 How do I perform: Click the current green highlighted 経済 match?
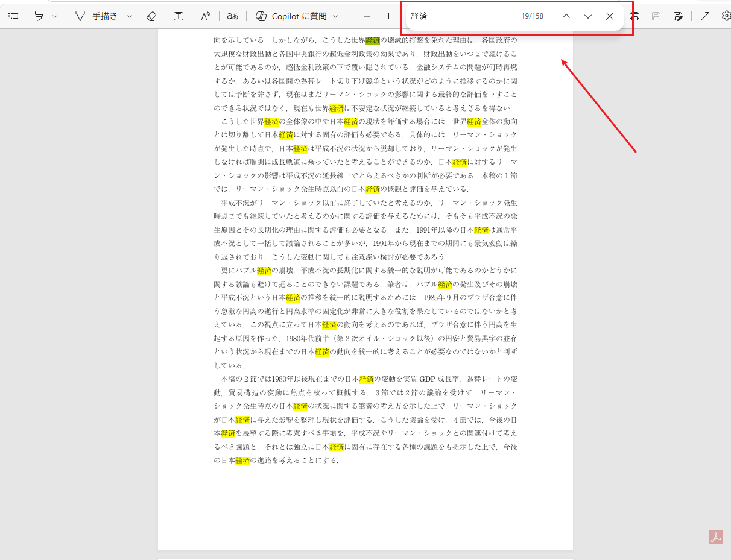click(x=373, y=40)
